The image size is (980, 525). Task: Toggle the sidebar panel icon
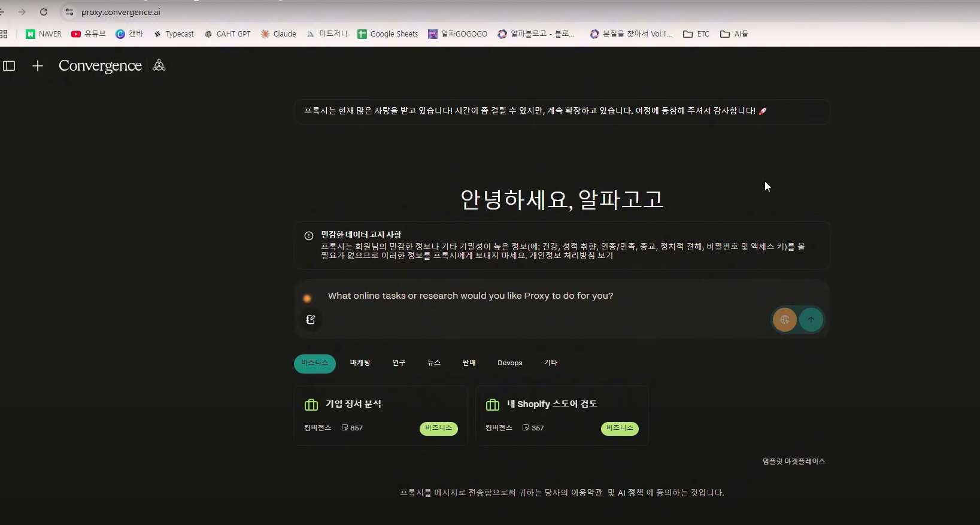(x=9, y=66)
